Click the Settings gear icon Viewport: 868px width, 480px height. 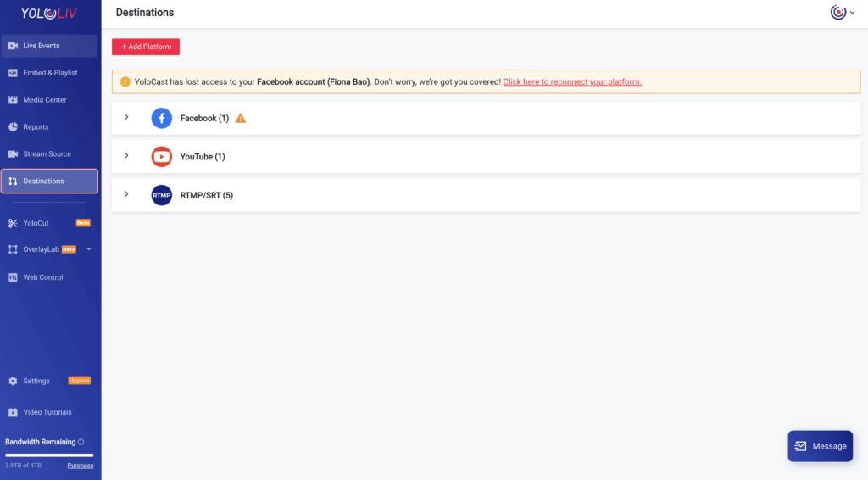[x=13, y=382]
